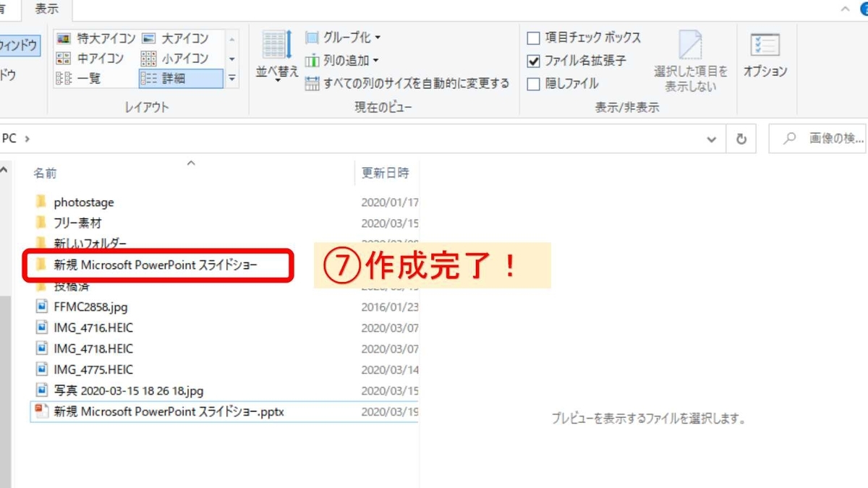868x488 pixels.
Task: Expand the PC breadcrumb chevron
Action: point(27,138)
